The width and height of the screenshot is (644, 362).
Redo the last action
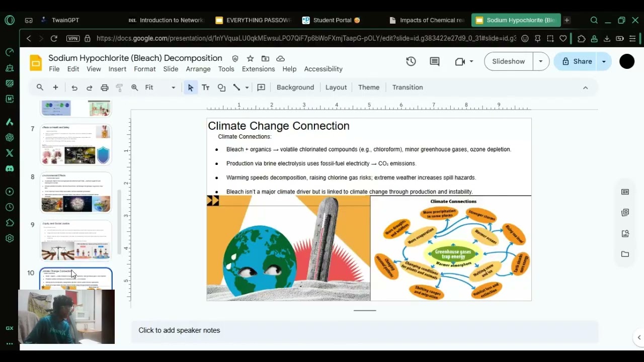click(x=90, y=87)
